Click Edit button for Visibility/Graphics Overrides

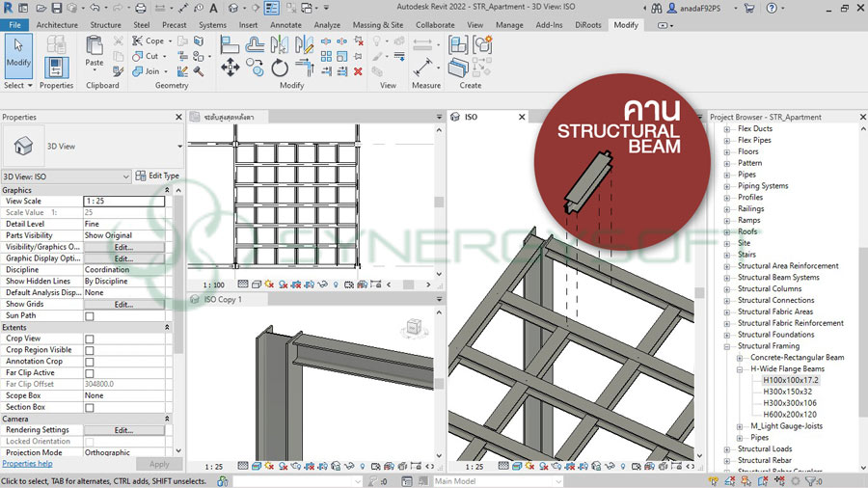[123, 247]
